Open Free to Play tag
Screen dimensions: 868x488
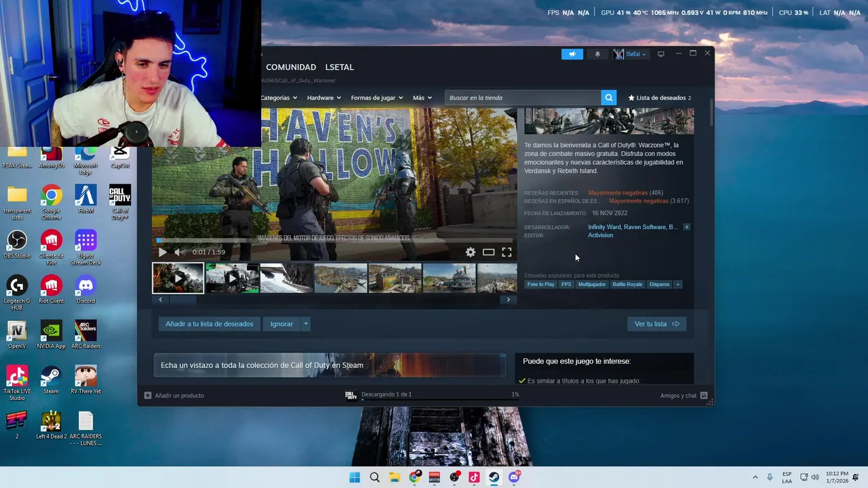coord(540,285)
